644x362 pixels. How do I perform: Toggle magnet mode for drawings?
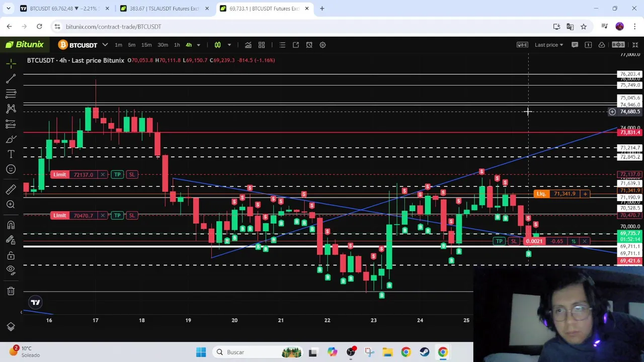pyautogui.click(x=11, y=225)
